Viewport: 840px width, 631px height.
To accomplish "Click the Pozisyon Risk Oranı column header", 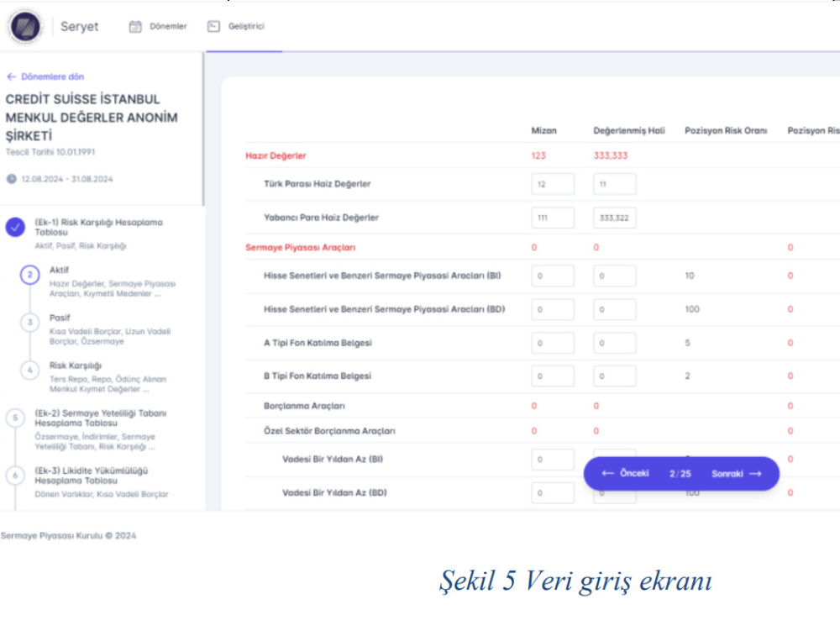I will pos(726,131).
